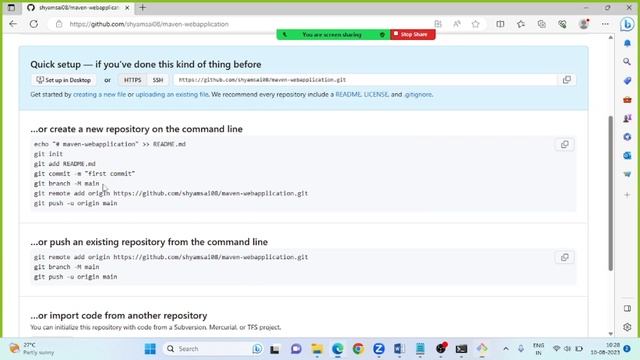Open the sidebar Outlook app
This screenshot has height=360, width=640.
point(627,156)
